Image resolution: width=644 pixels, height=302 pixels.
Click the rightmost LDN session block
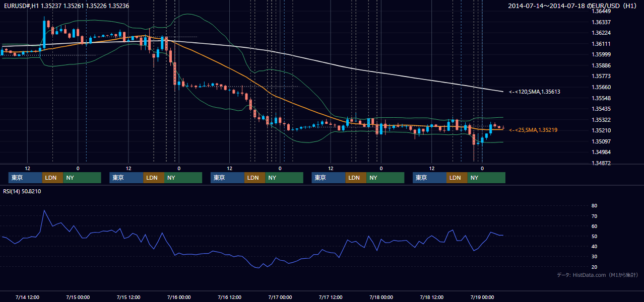tap(457, 178)
